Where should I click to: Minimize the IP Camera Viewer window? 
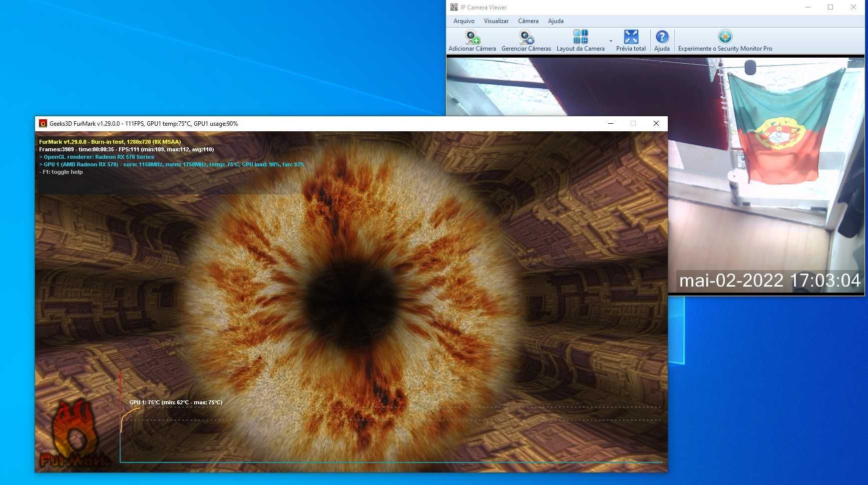808,7
